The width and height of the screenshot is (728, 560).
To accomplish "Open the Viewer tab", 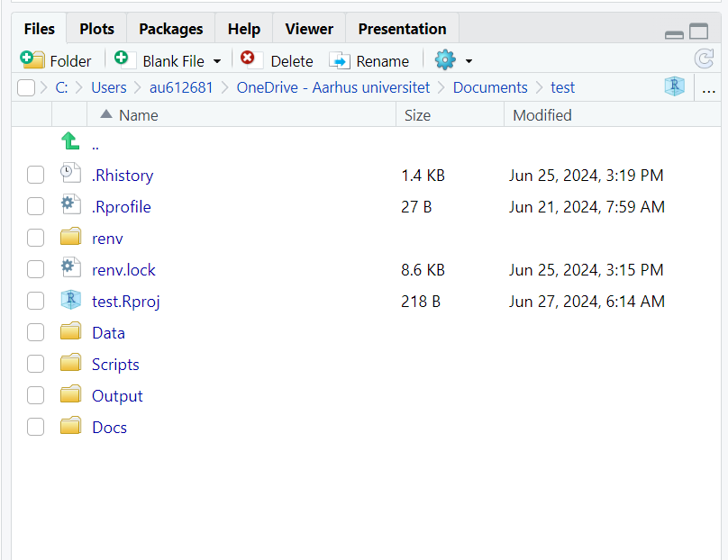I will pos(309,29).
